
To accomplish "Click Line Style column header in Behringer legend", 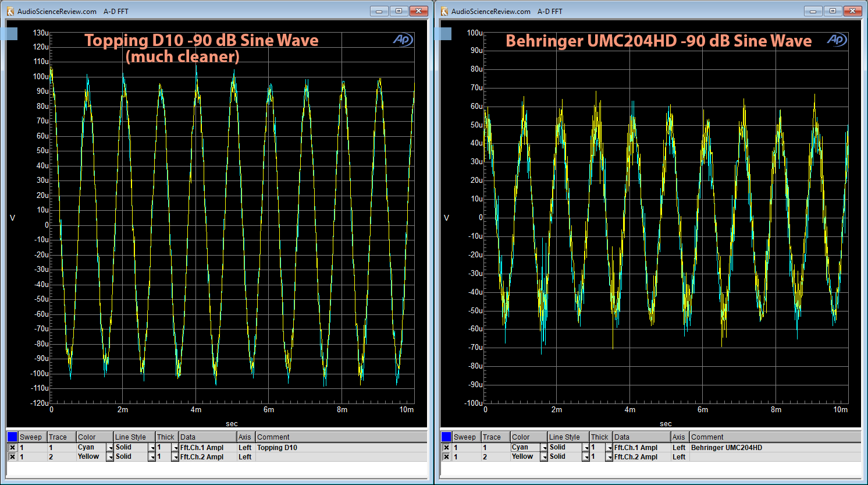I will 568,437.
